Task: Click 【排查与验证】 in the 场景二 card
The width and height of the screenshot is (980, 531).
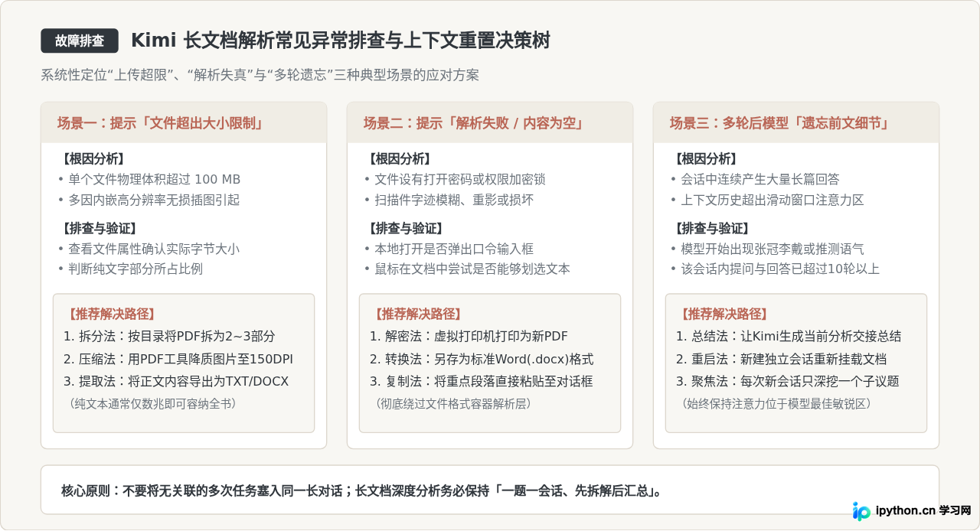Action: click(404, 228)
